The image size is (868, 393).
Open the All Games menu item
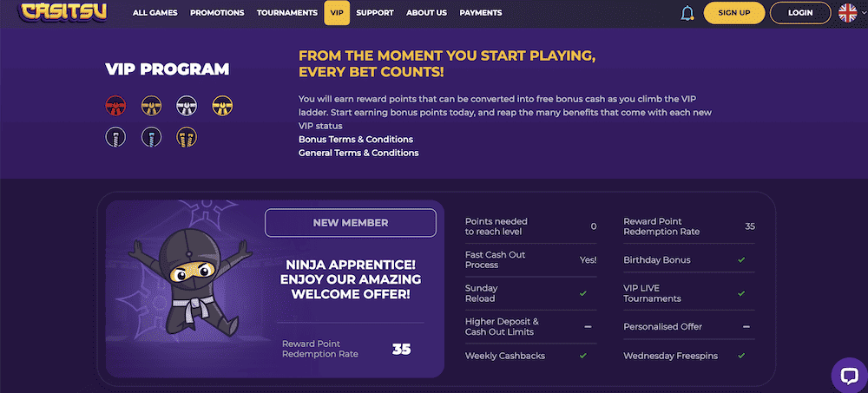click(155, 13)
